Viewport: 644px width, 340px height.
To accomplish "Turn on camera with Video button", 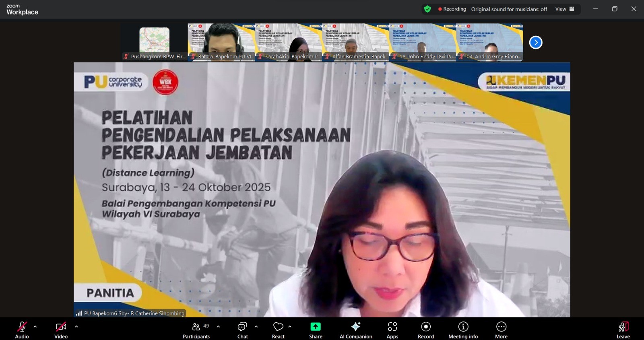I will coord(61,330).
